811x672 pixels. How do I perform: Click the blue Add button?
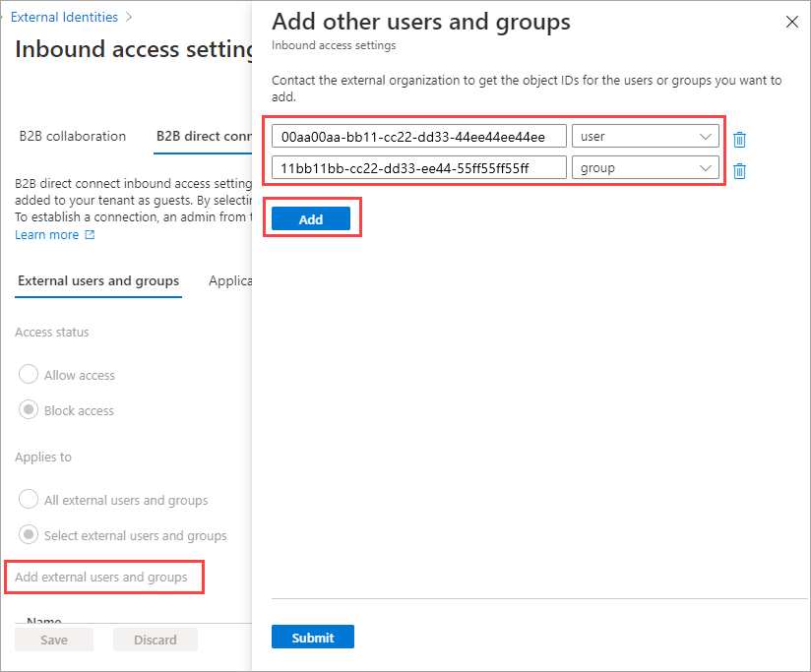311,219
